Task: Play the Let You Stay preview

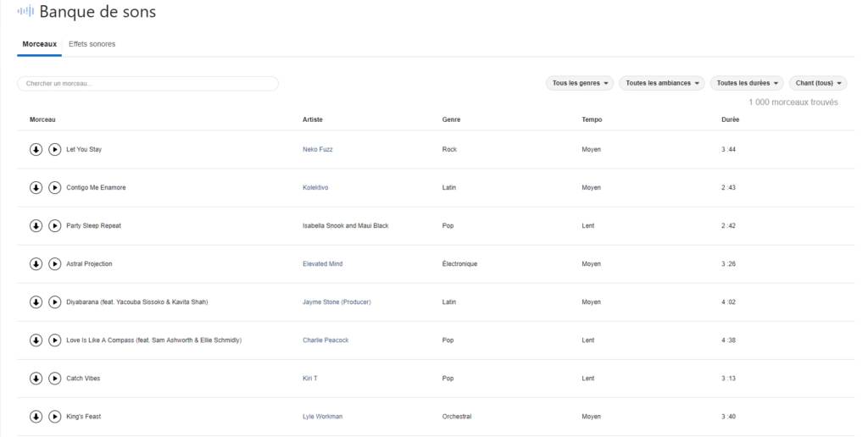Action: pyautogui.click(x=54, y=149)
